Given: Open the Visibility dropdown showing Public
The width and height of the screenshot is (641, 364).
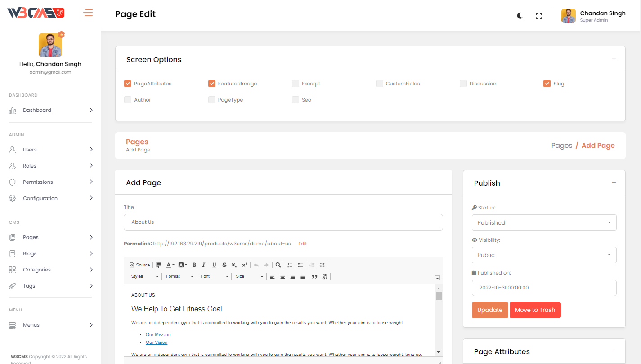Looking at the screenshot, I should [x=544, y=255].
